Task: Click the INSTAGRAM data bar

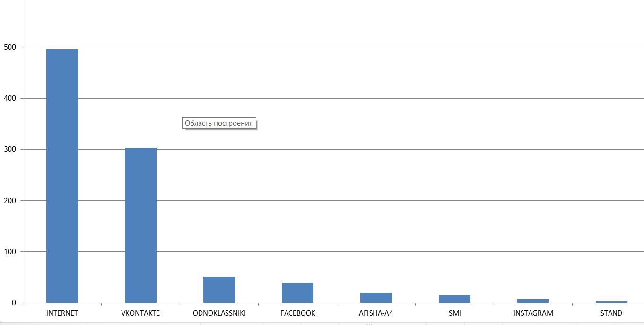Action: coord(533,301)
